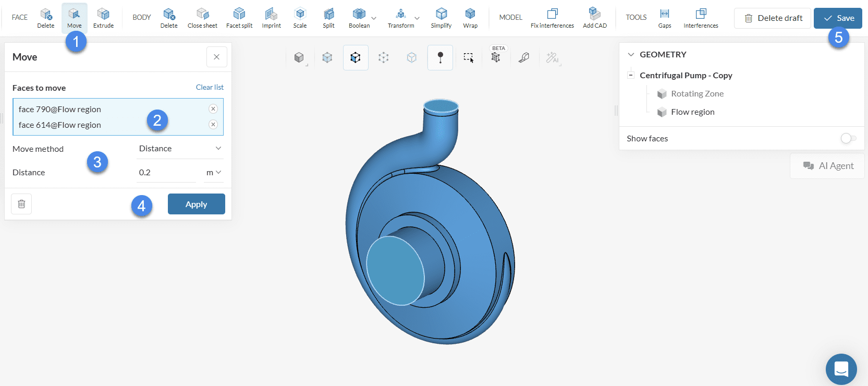Click the Clear list link
This screenshot has height=386, width=868.
[210, 87]
